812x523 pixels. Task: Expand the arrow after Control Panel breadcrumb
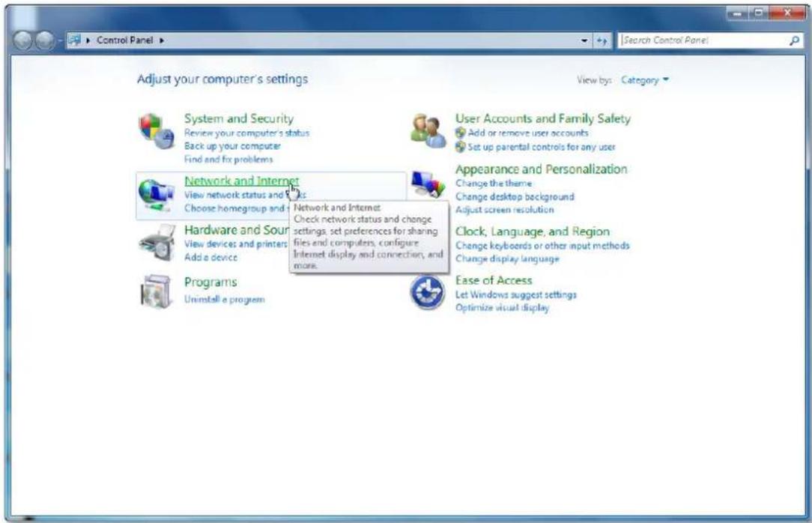[x=162, y=40]
